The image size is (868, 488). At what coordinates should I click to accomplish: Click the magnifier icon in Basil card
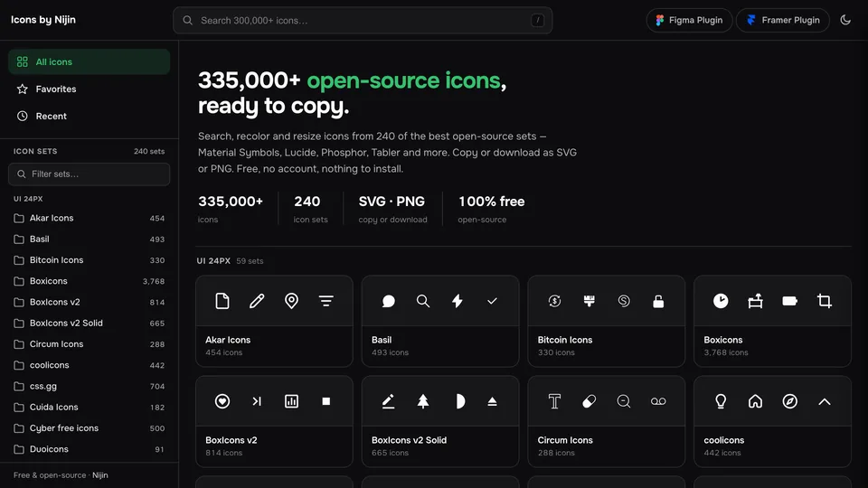(423, 301)
